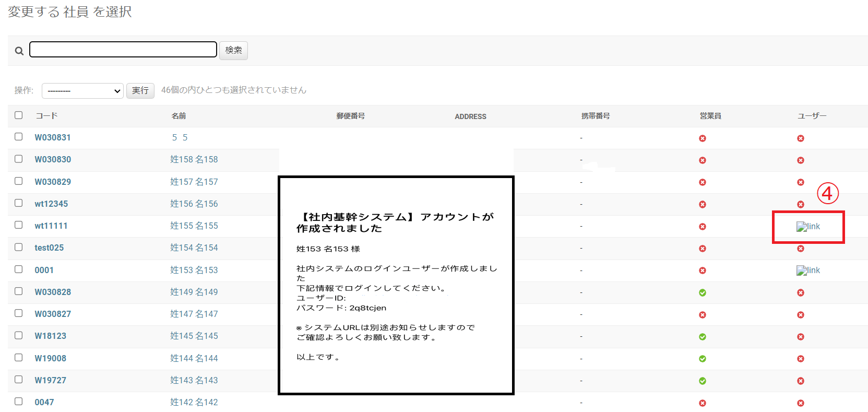Image resolution: width=868 pixels, height=412 pixels.
Task: Click the magnifying glass search icon
Action: tap(19, 51)
